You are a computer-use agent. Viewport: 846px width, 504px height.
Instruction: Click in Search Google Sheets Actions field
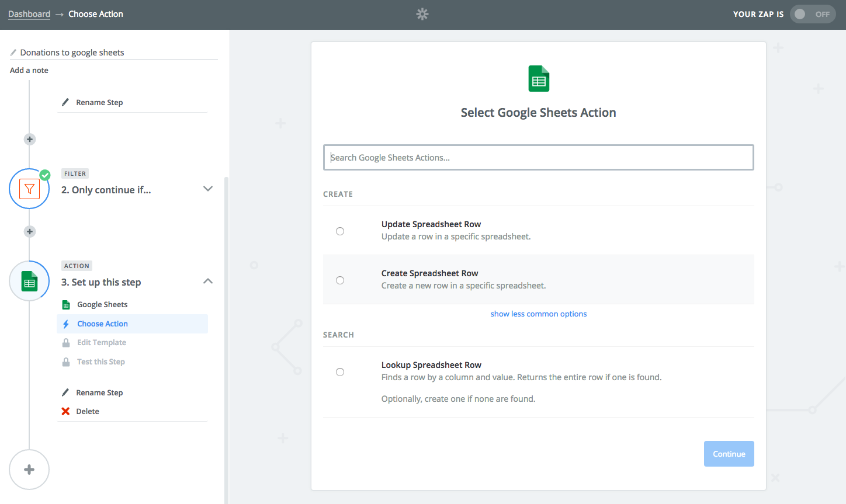point(539,158)
